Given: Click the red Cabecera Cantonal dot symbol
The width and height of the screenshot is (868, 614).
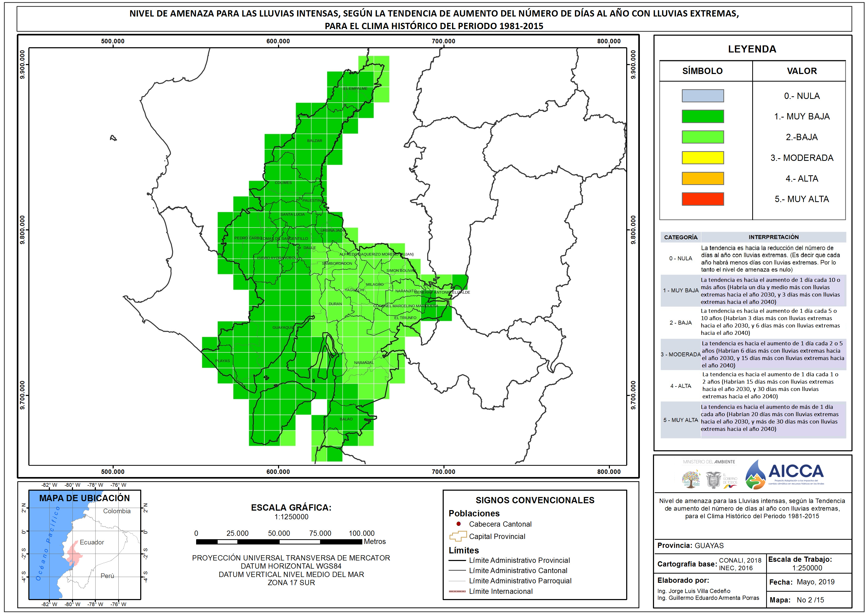Looking at the screenshot, I should (x=458, y=524).
